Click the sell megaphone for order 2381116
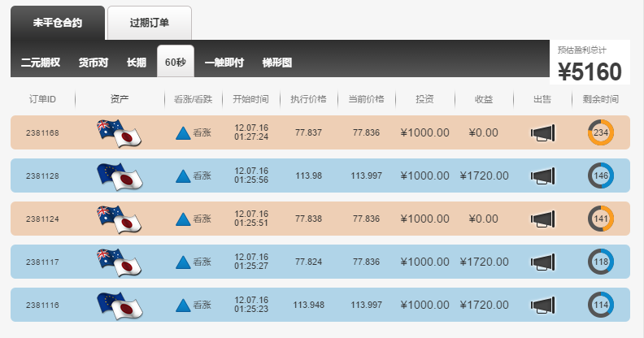The width and height of the screenshot is (644, 338). pyautogui.click(x=542, y=305)
